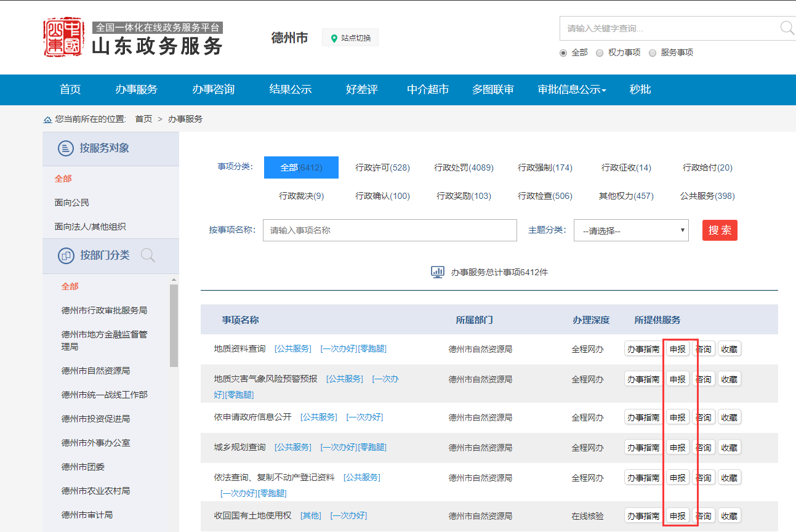The width and height of the screenshot is (796, 532).
Task: Click the red 搜索 button
Action: 719,230
